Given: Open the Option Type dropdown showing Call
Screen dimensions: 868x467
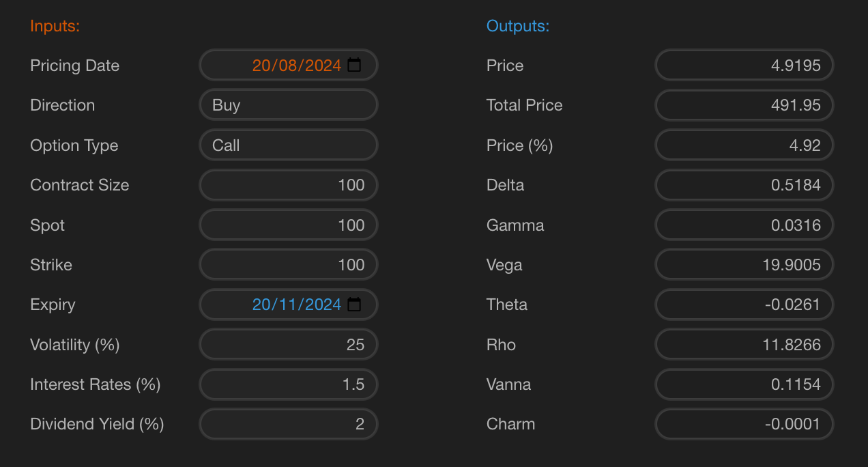Looking at the screenshot, I should click(x=288, y=145).
